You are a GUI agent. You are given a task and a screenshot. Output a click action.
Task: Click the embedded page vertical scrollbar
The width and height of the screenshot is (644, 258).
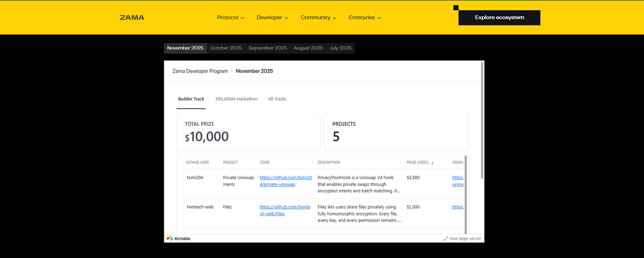482,120
